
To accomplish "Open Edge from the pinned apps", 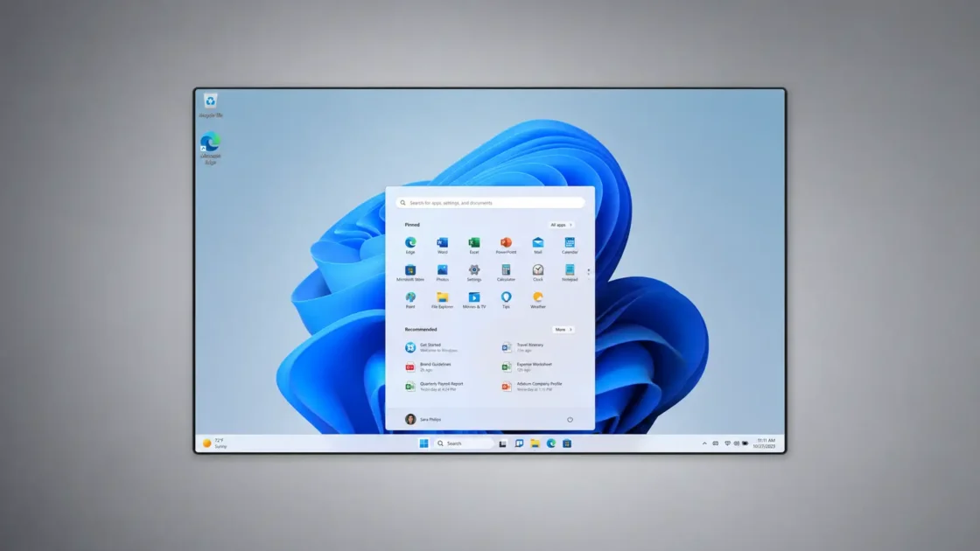I will (x=410, y=245).
